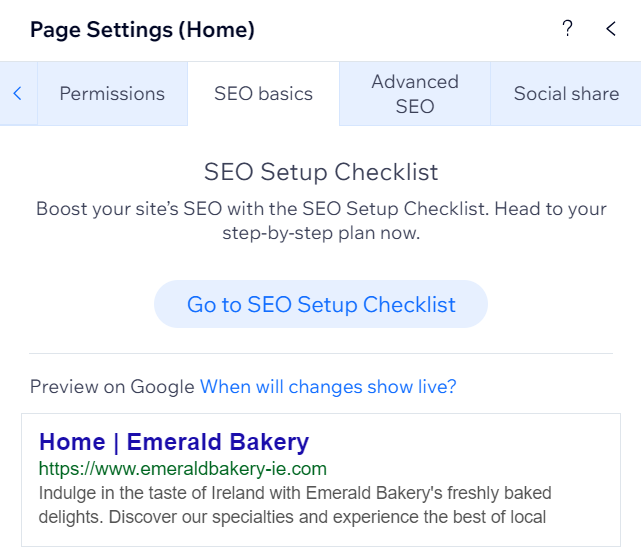
Task: Click Go to SEO Setup Checklist button
Action: pos(321,304)
